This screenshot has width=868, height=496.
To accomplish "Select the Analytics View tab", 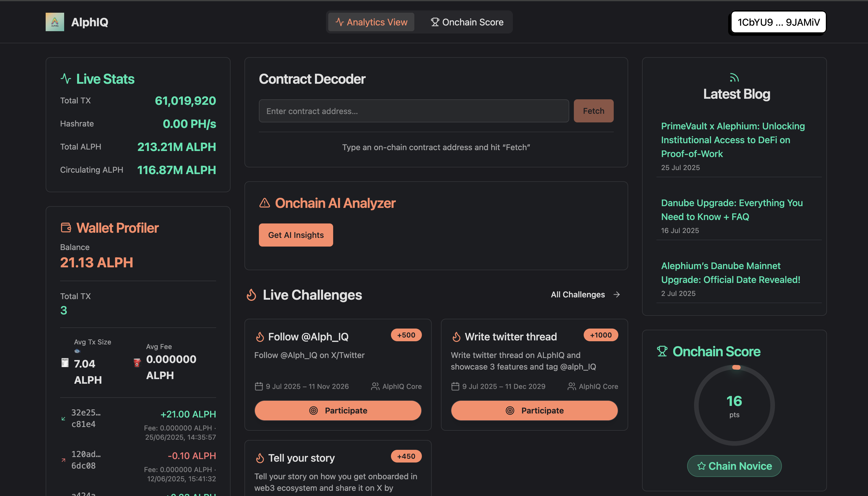I will click(x=371, y=22).
